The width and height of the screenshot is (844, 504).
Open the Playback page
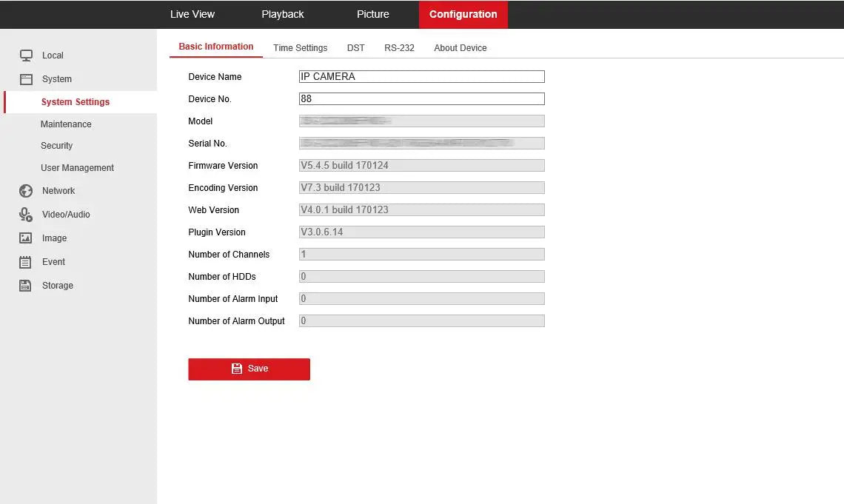pos(282,13)
